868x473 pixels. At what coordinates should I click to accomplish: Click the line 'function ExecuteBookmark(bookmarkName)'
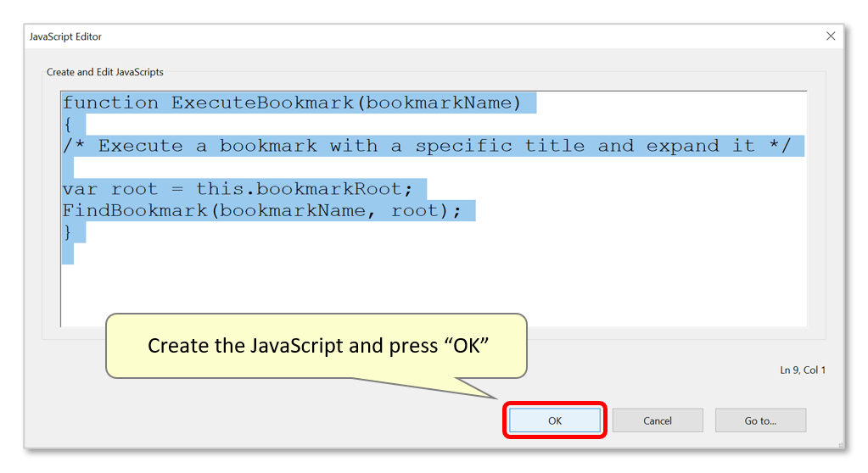292,103
